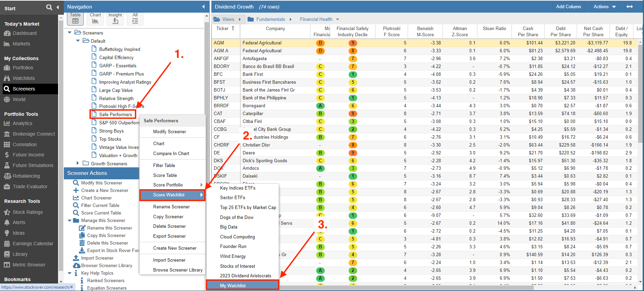Open the Actions dropdown menu

(605, 6)
